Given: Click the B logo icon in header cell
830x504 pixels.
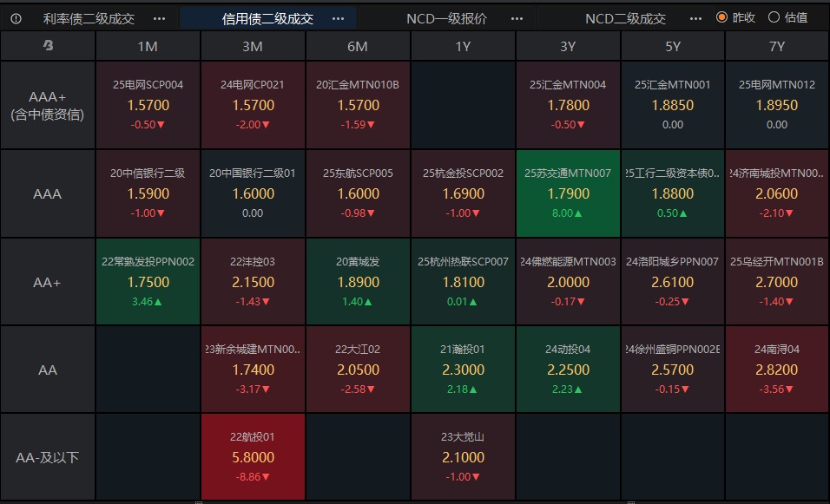Looking at the screenshot, I should [48, 46].
